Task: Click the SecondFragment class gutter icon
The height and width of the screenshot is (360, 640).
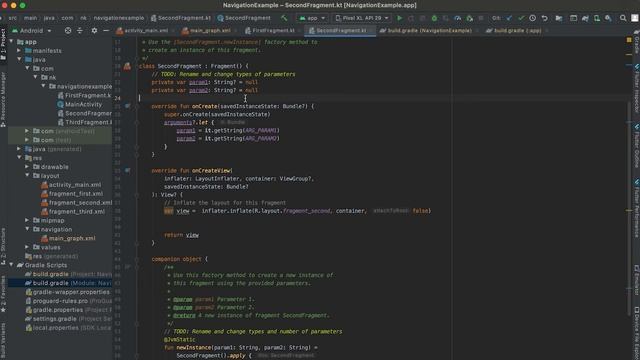Action: [127, 66]
